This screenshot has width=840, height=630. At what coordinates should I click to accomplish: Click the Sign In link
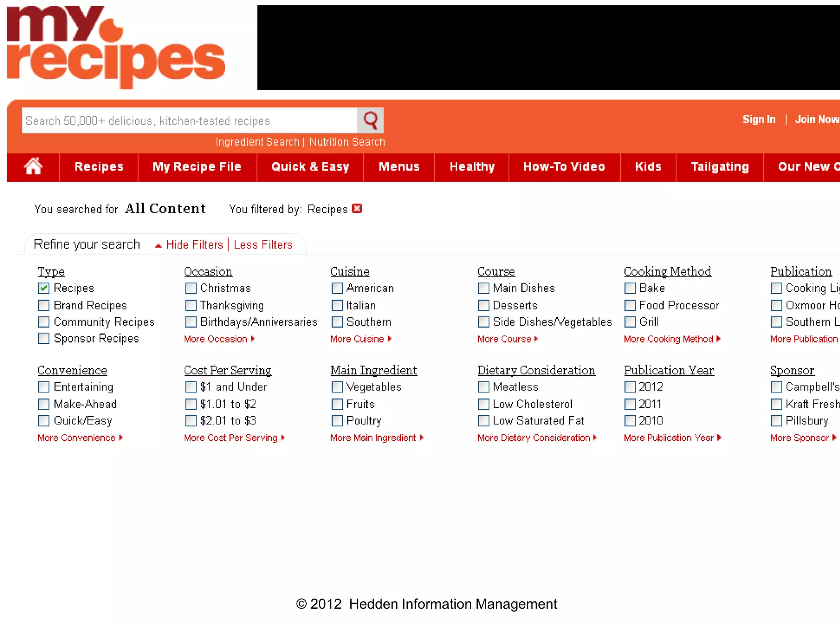759,119
